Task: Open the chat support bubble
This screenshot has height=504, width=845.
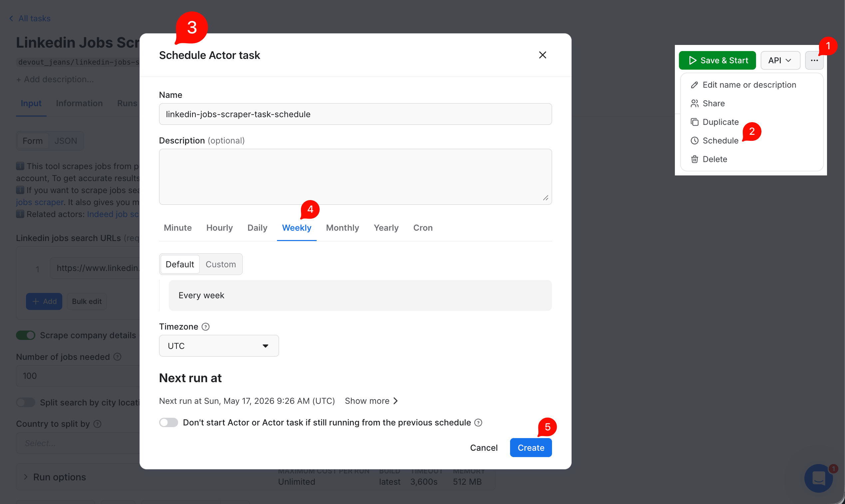Action: coord(818,478)
